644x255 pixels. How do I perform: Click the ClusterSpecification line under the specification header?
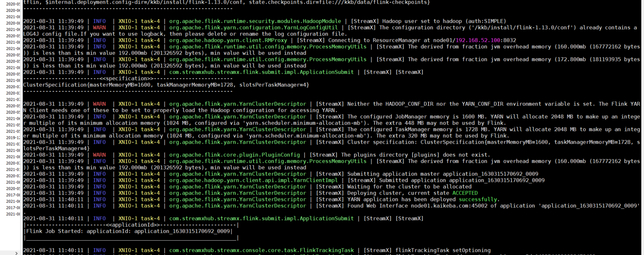pyautogui.click(x=166, y=85)
